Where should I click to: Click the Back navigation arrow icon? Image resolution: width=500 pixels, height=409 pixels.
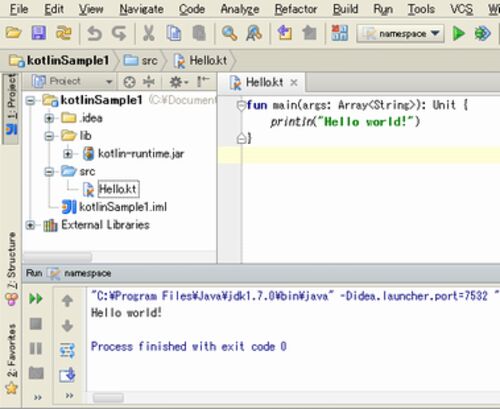coord(285,33)
